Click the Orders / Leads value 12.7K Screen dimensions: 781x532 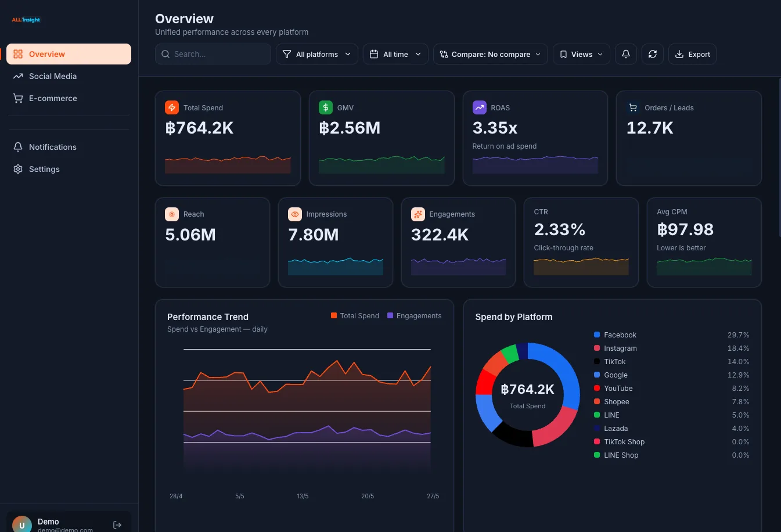(x=650, y=128)
